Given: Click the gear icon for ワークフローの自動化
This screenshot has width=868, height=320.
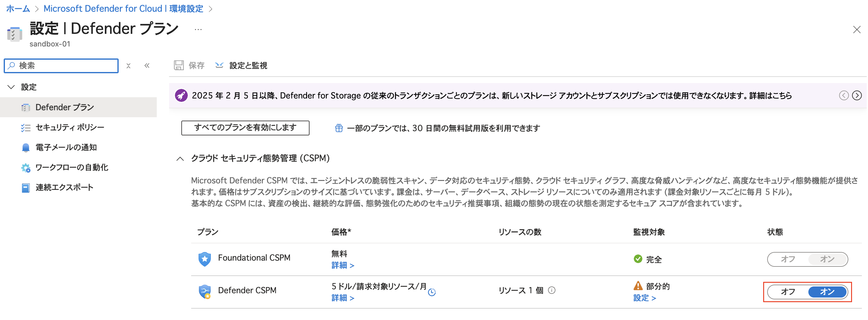Looking at the screenshot, I should pyautogui.click(x=26, y=168).
